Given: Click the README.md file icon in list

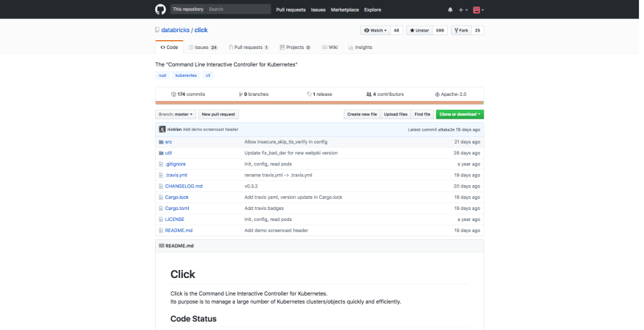Looking at the screenshot, I should 161,230.
